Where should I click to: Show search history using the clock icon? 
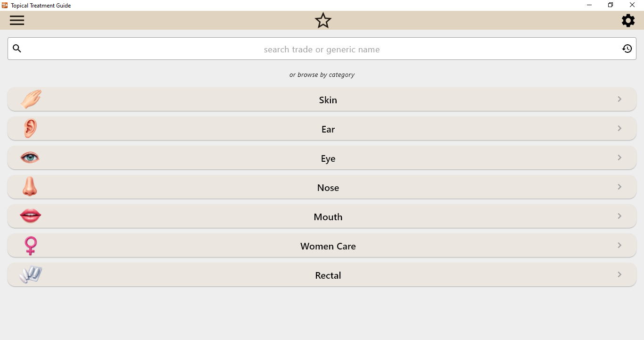pos(627,49)
